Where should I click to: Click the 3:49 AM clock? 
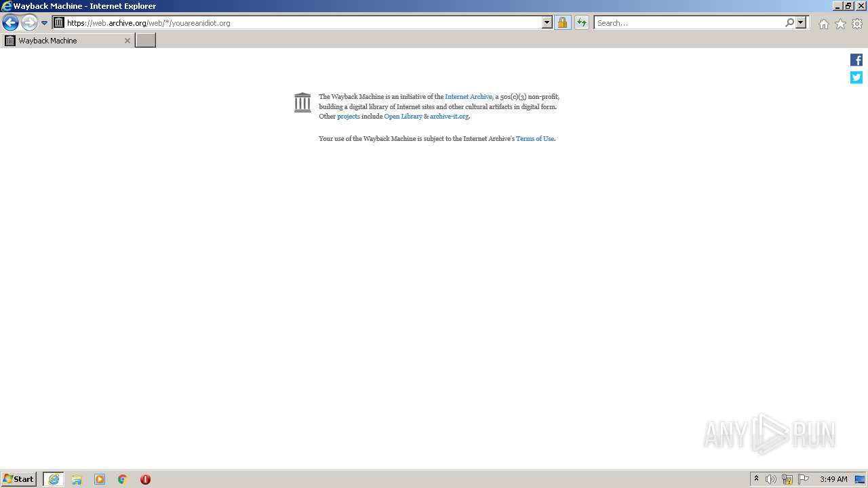[833, 479]
